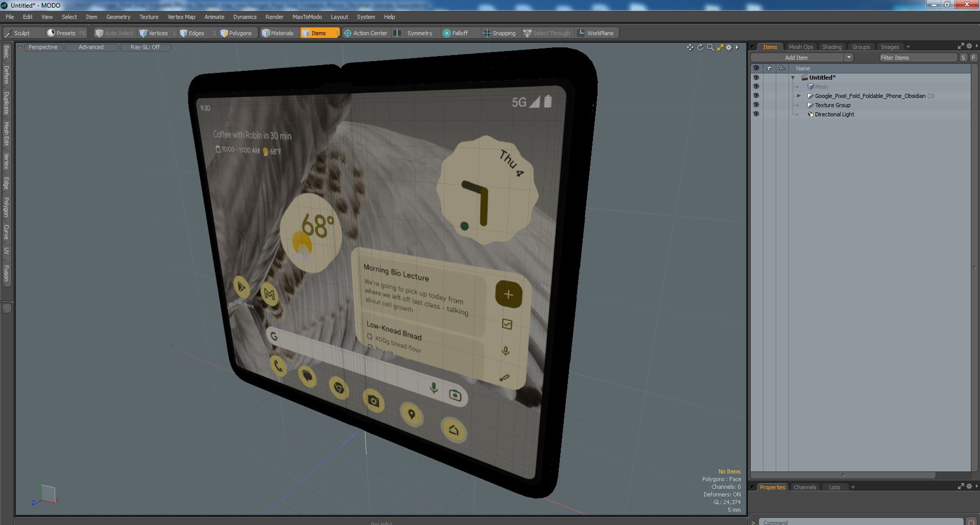
Task: Click the S filter button
Action: [x=963, y=58]
